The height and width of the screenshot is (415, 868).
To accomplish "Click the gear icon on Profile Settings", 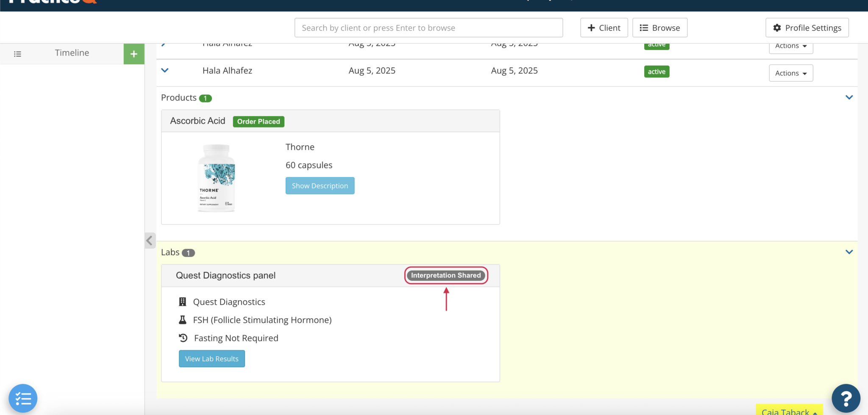I will click(x=777, y=28).
